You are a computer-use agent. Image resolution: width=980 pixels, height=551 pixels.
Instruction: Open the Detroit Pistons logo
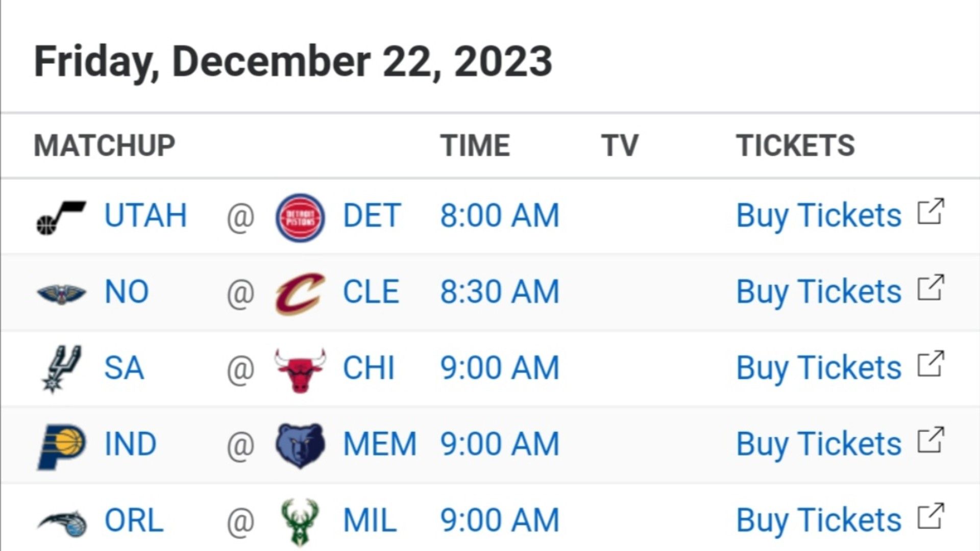click(x=300, y=217)
